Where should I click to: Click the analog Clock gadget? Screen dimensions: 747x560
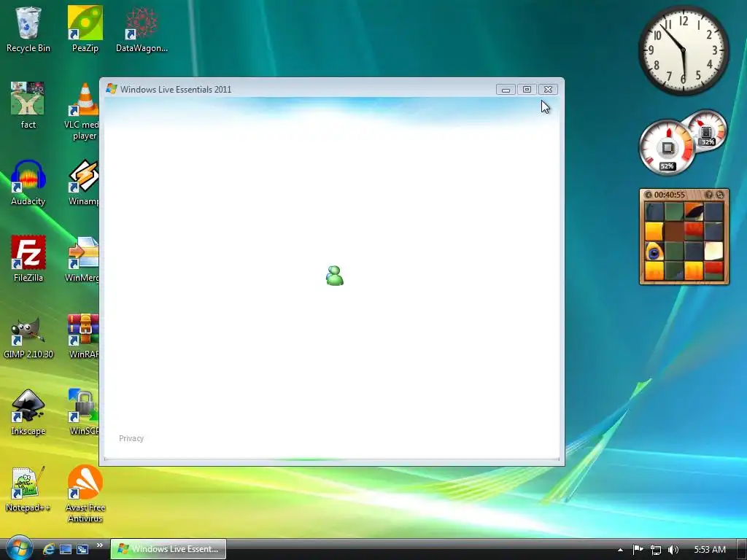tap(683, 50)
